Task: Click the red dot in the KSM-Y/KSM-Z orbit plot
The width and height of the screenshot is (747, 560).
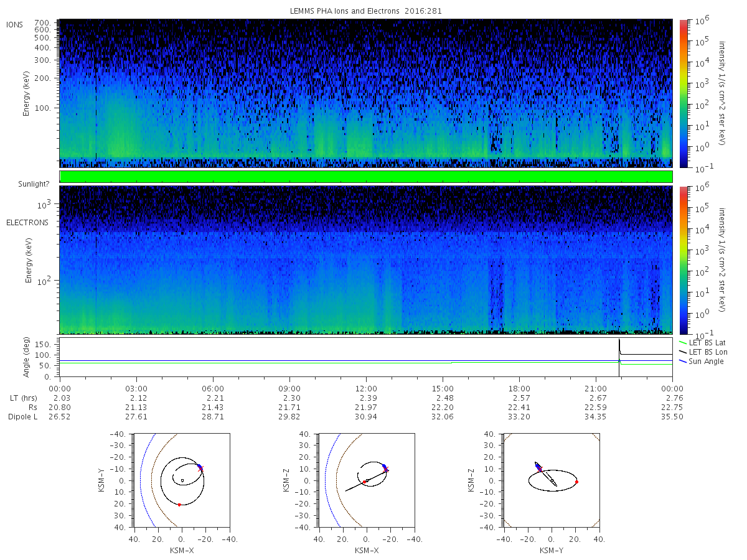Action: (x=577, y=482)
